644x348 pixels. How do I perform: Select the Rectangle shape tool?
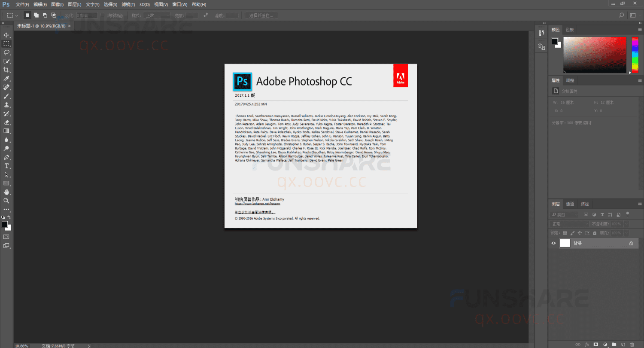click(x=6, y=183)
